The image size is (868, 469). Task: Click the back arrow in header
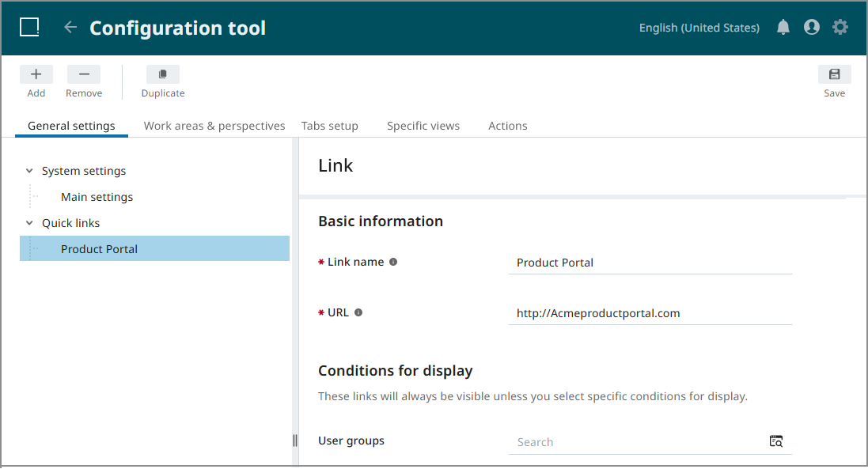click(70, 28)
